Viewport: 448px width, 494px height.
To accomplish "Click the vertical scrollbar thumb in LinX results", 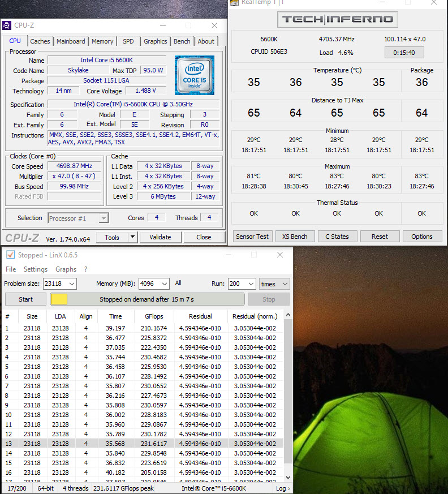I will [x=288, y=390].
